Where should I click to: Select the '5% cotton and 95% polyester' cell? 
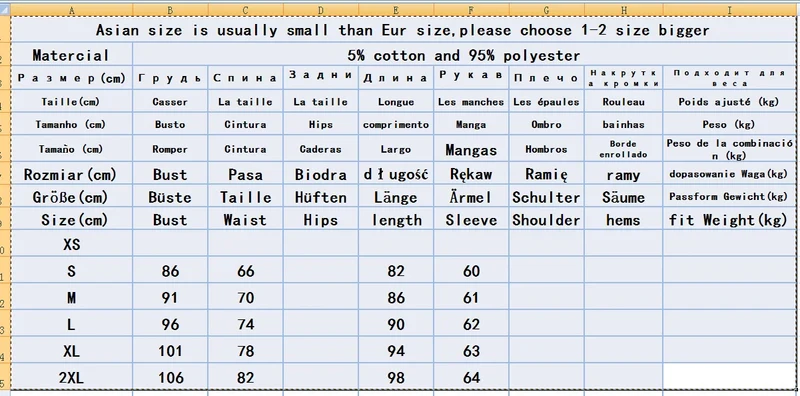(x=464, y=55)
